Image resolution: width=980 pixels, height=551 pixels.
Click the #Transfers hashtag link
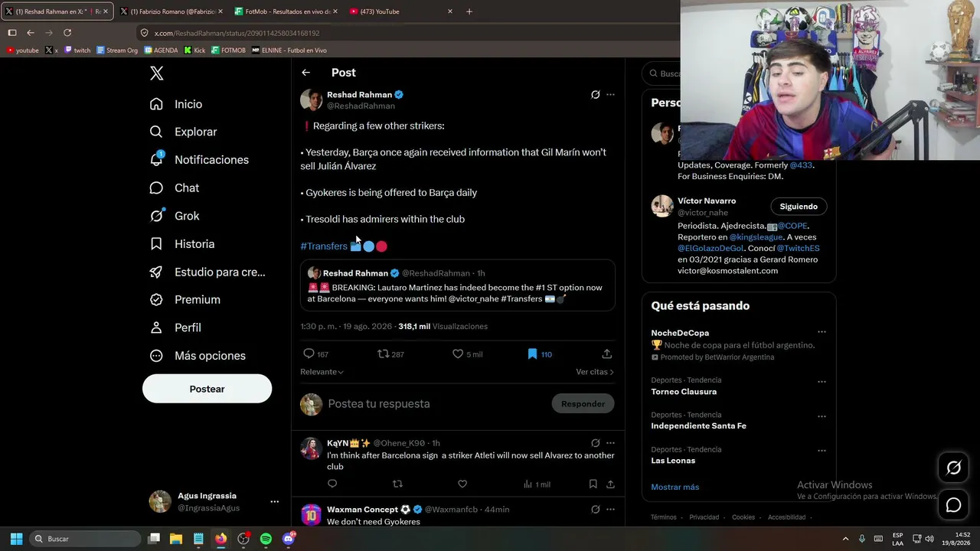324,246
